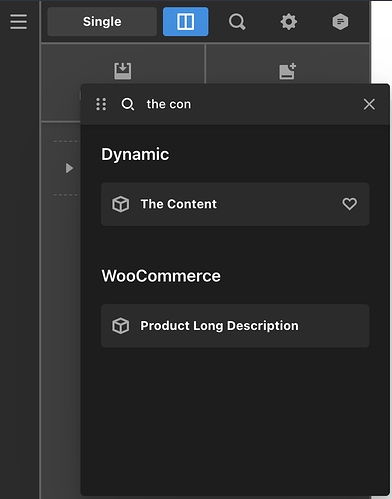Click the Single template button

[102, 22]
